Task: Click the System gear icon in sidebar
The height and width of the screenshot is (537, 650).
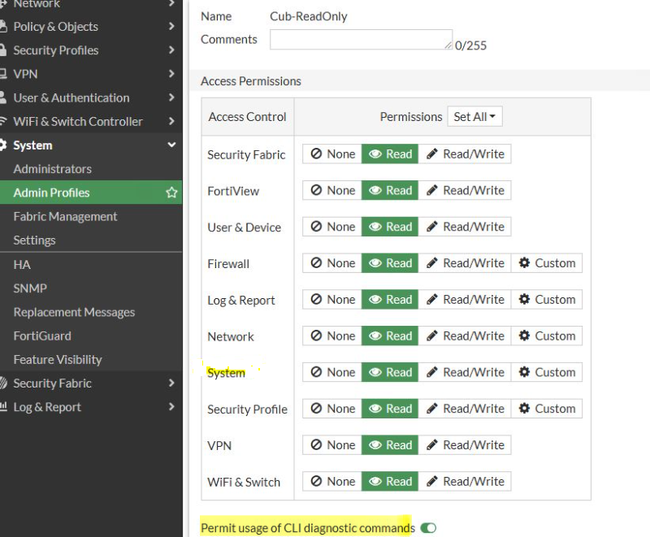Action: coord(6,146)
